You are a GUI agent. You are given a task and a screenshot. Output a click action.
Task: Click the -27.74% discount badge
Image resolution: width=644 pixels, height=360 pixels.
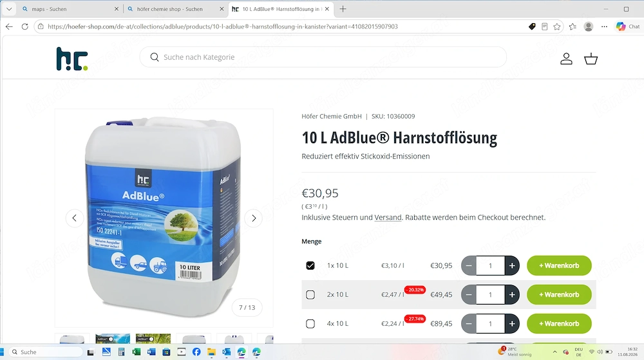coord(415,319)
